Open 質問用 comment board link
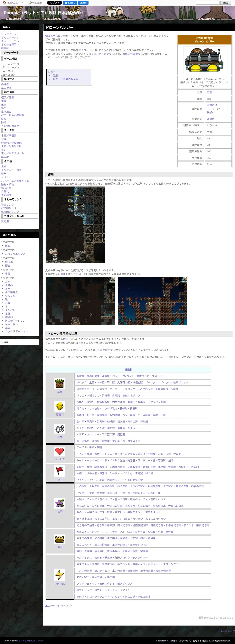Image resolution: width=235 pixels, height=644 pixels. (x=5, y=221)
